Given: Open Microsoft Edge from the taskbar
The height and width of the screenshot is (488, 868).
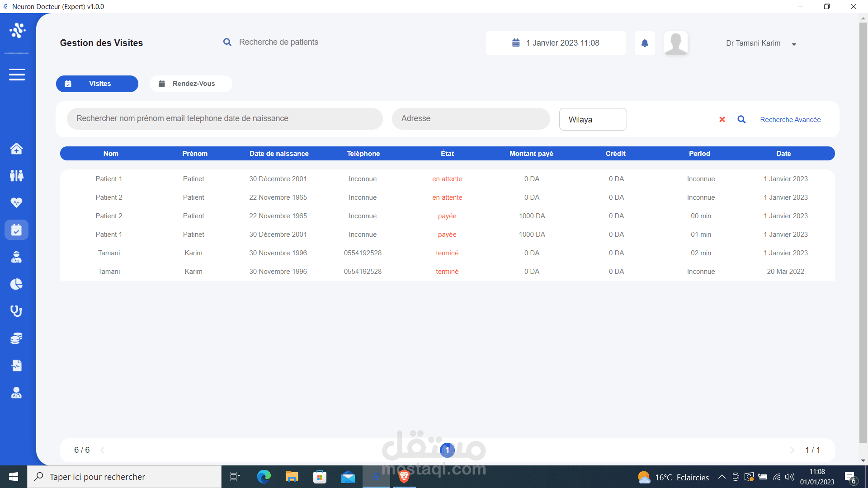Looking at the screenshot, I should point(264,477).
